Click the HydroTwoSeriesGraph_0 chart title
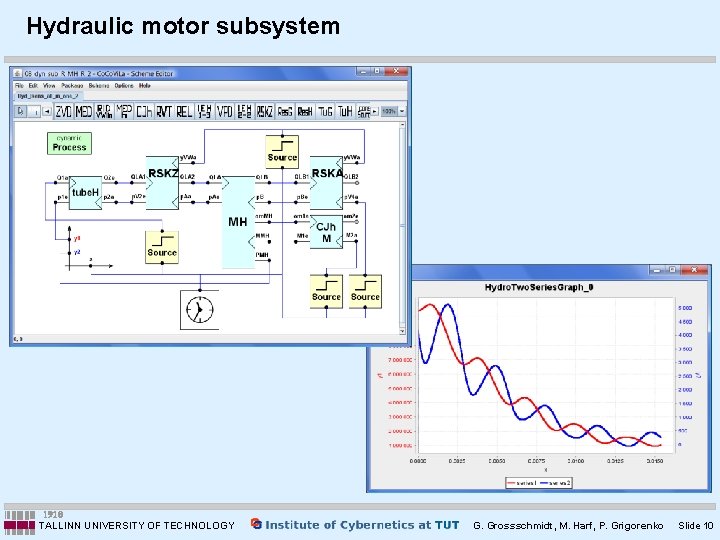Viewport: 720px width, 540px height. (539, 287)
